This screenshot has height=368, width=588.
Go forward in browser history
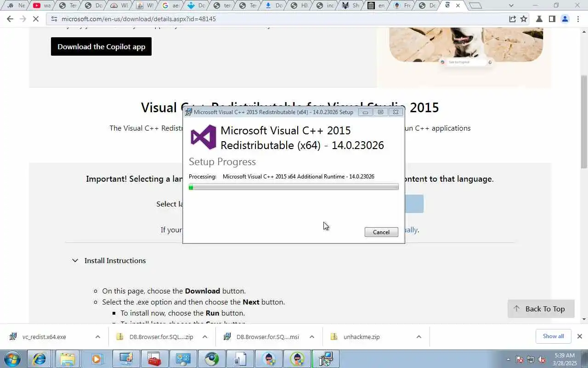(23, 19)
